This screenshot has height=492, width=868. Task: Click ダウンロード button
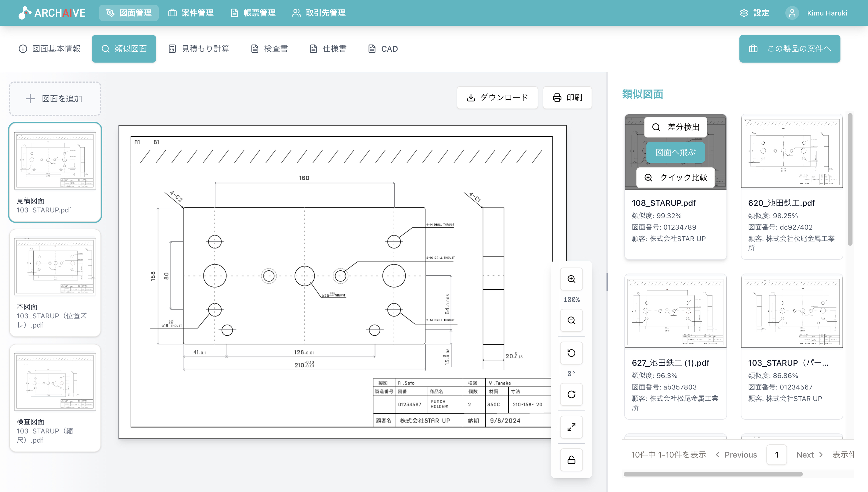pos(497,98)
